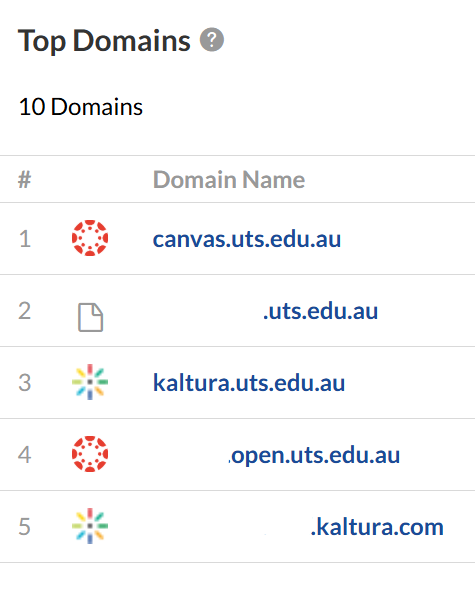Select rank number 2 in the table

[x=25, y=311]
